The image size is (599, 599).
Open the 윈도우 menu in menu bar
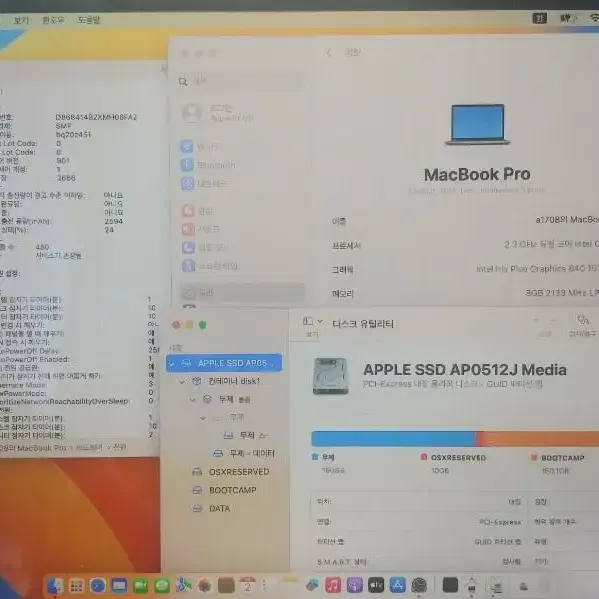pyautogui.click(x=53, y=19)
